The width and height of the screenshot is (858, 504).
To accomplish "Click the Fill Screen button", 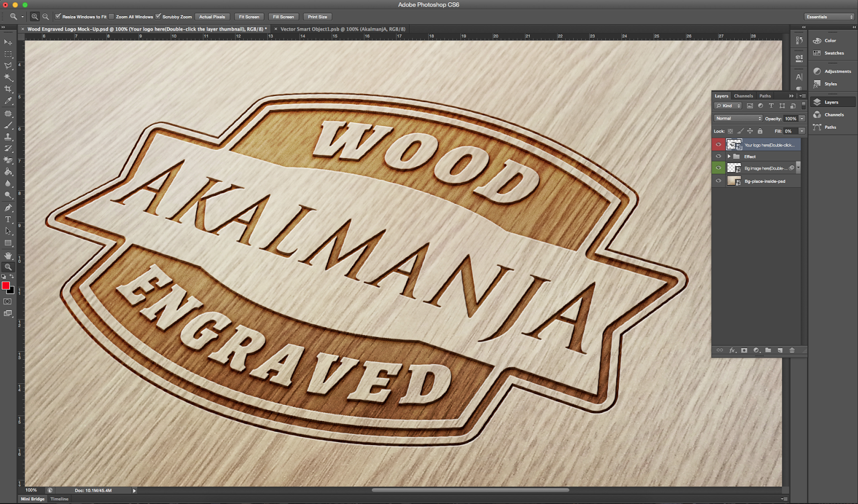I will (x=283, y=17).
